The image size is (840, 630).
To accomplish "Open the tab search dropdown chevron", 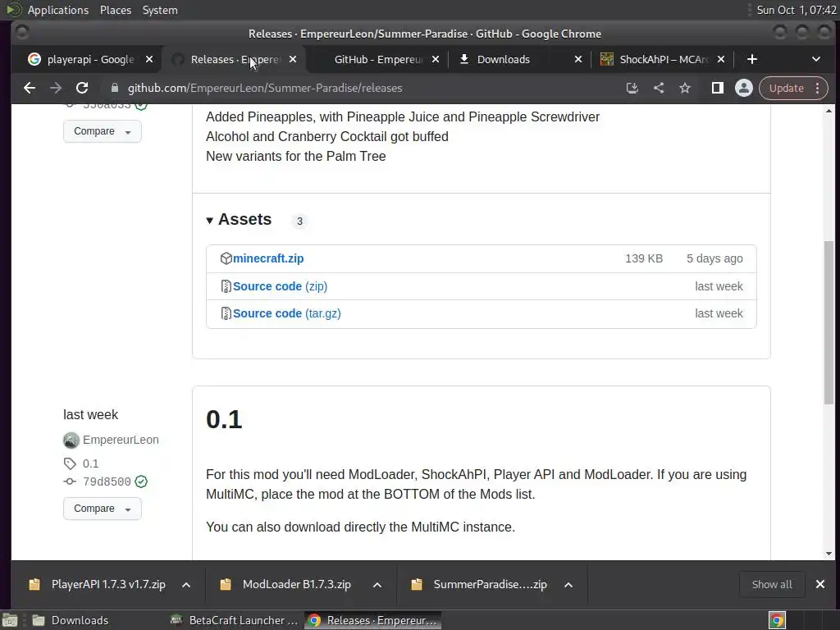I will pyautogui.click(x=816, y=59).
